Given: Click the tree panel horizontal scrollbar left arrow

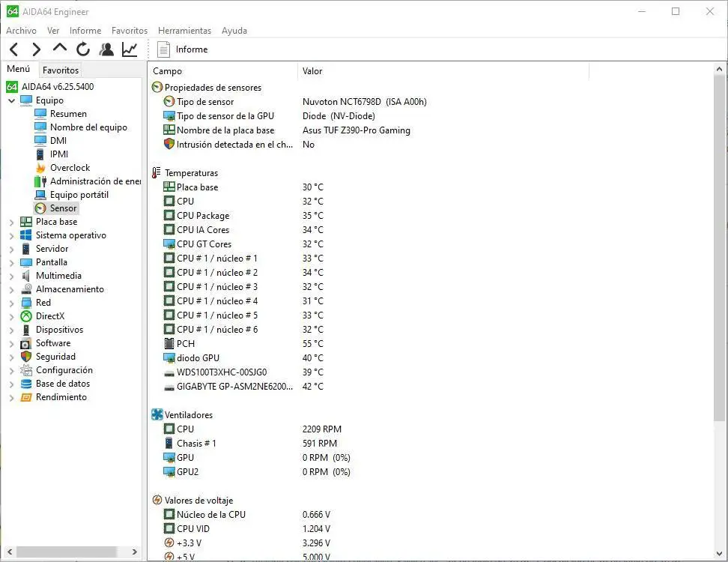Looking at the screenshot, I should point(10,552).
